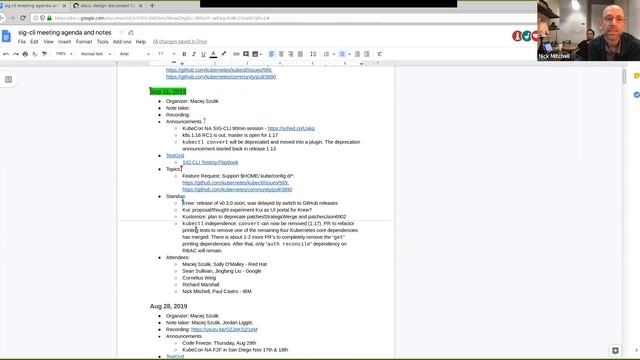Set center alignment
The width and height of the screenshot is (640, 360).
(x=281, y=54)
